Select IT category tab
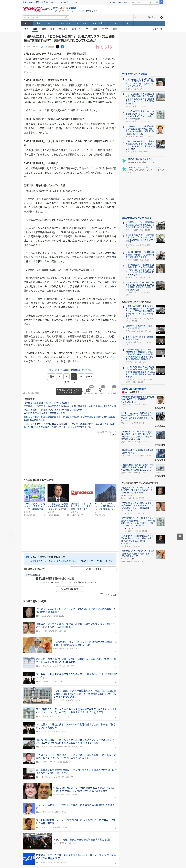 point(86,29)
